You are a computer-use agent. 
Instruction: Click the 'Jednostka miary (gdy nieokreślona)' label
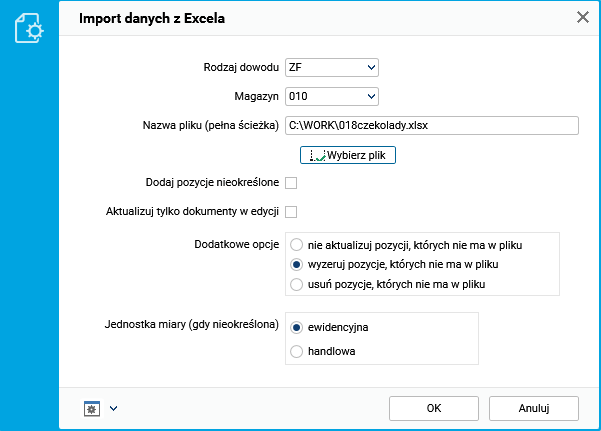coord(190,325)
